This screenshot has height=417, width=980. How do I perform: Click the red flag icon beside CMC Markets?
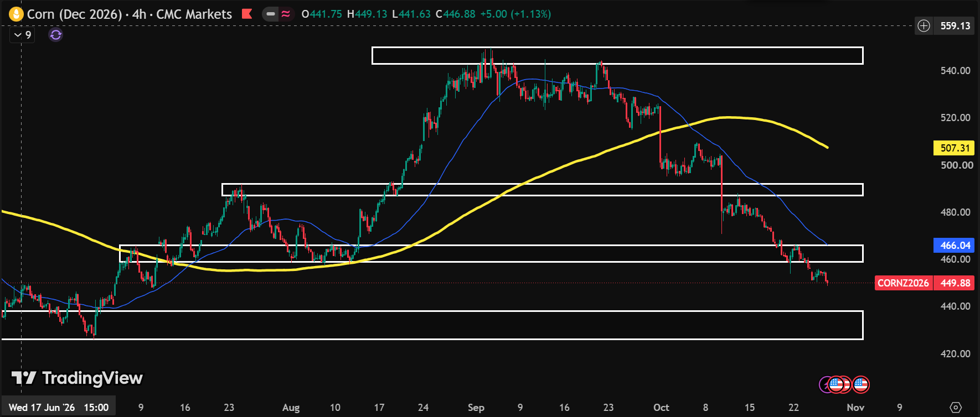(x=247, y=14)
